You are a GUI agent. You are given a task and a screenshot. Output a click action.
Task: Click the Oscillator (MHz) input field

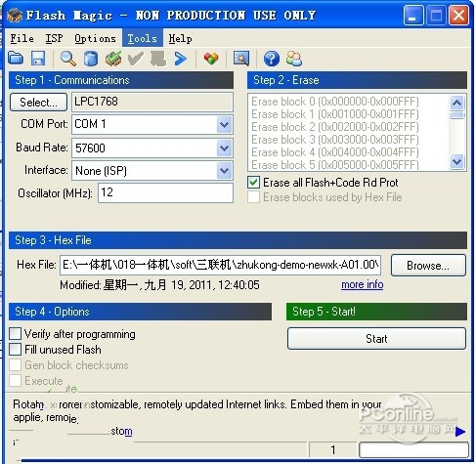click(165, 192)
